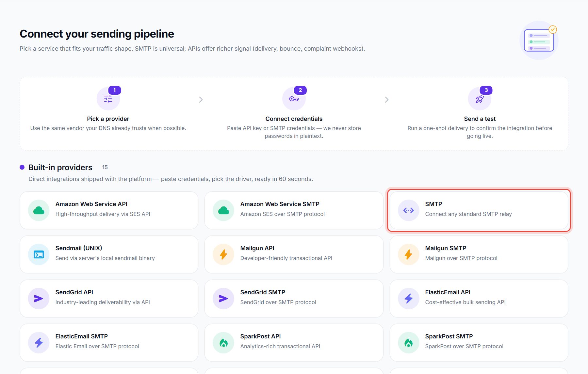Click 'High-throughput delivery via SES API' text
Viewport: 588px width, 374px height.
tap(103, 214)
